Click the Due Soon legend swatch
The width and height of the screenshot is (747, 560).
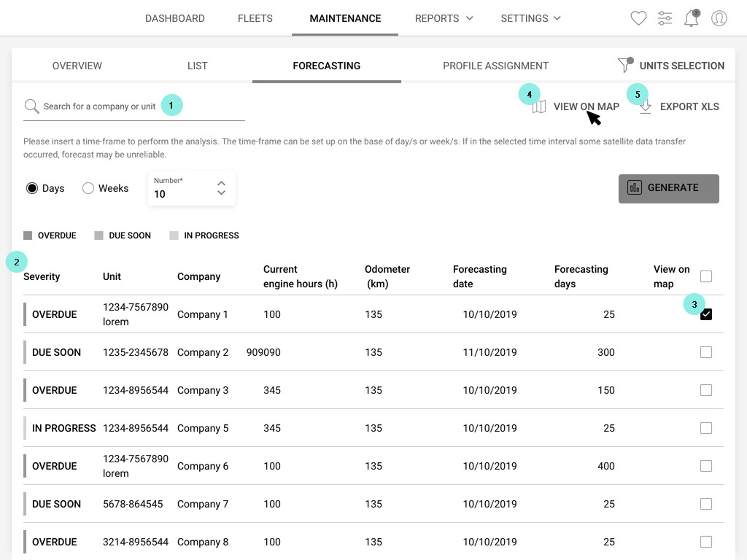tap(98, 236)
